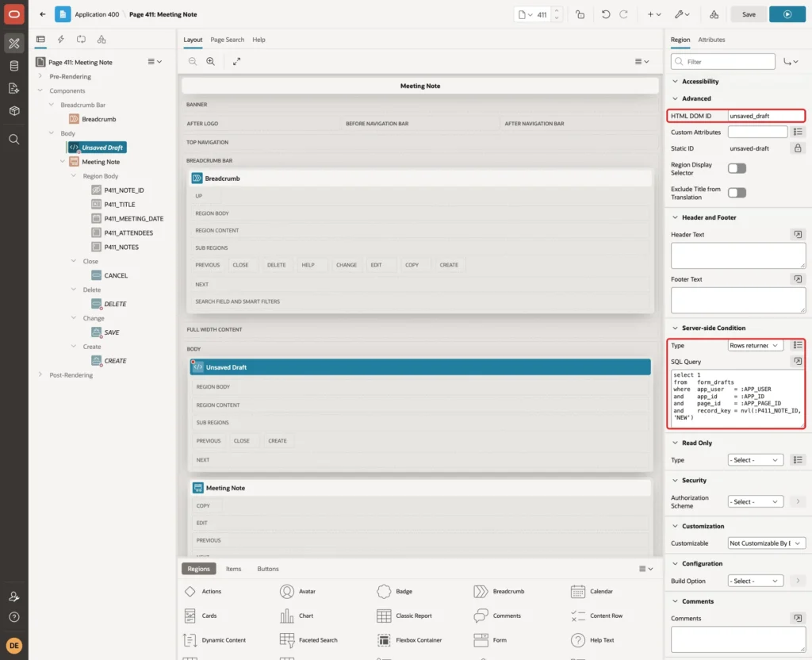Screen dimensions: 812x660
Task: Switch to the Page Search tab
Action: [x=227, y=40]
